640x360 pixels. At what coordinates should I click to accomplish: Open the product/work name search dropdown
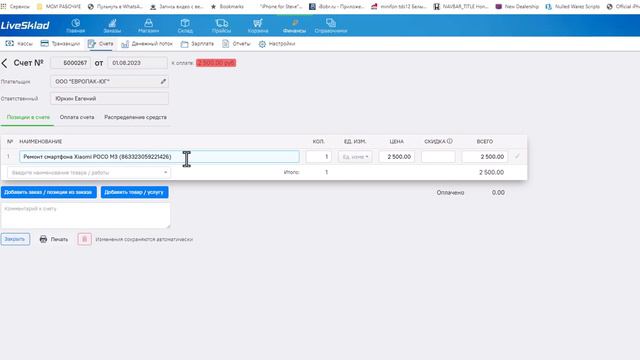(x=89, y=173)
